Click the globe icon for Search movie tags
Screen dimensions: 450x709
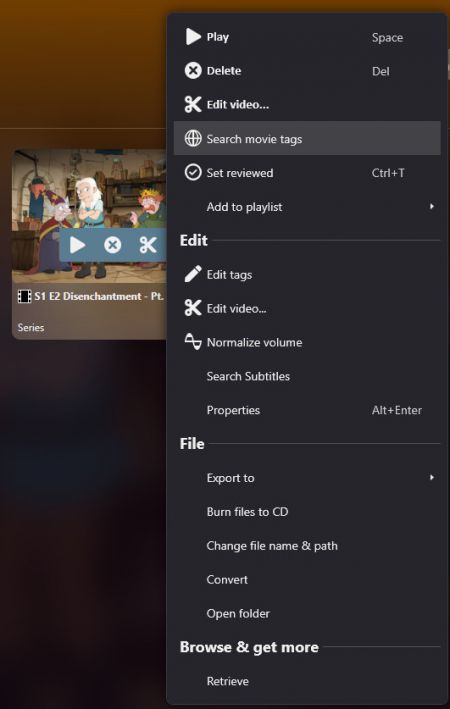[193, 138]
